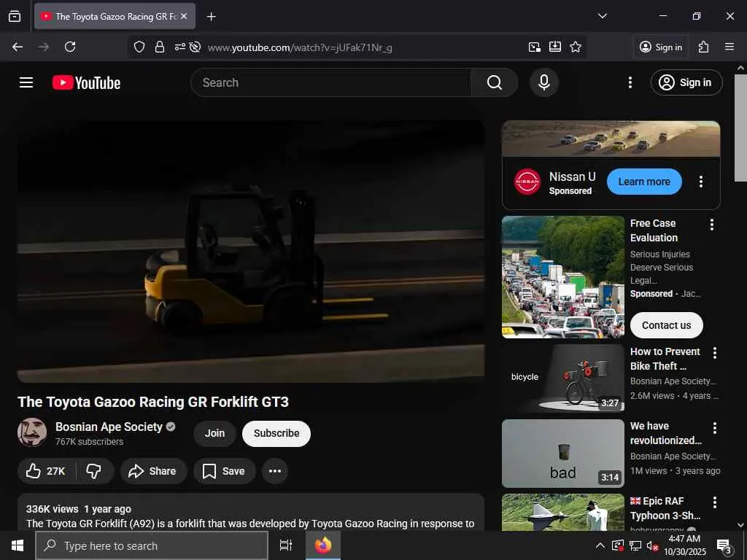Click the Windows taskbar search box
The width and height of the screenshot is (747, 560).
click(152, 545)
